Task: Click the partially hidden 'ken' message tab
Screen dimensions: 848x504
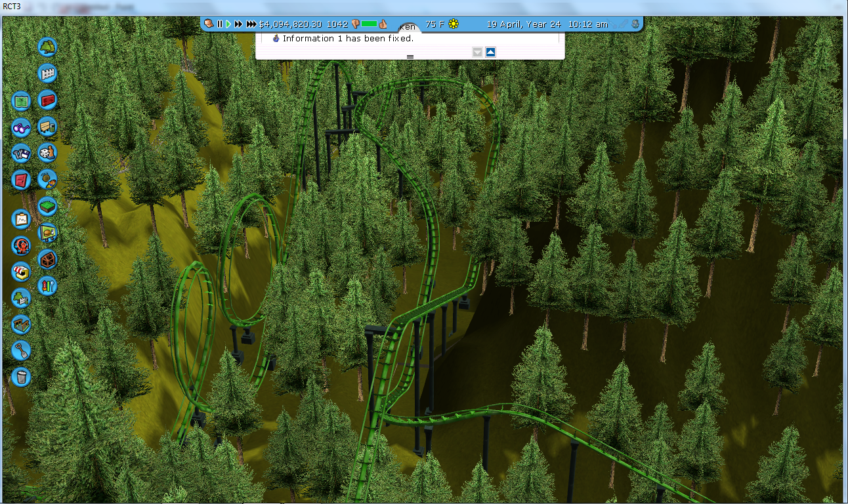Action: tap(409, 27)
